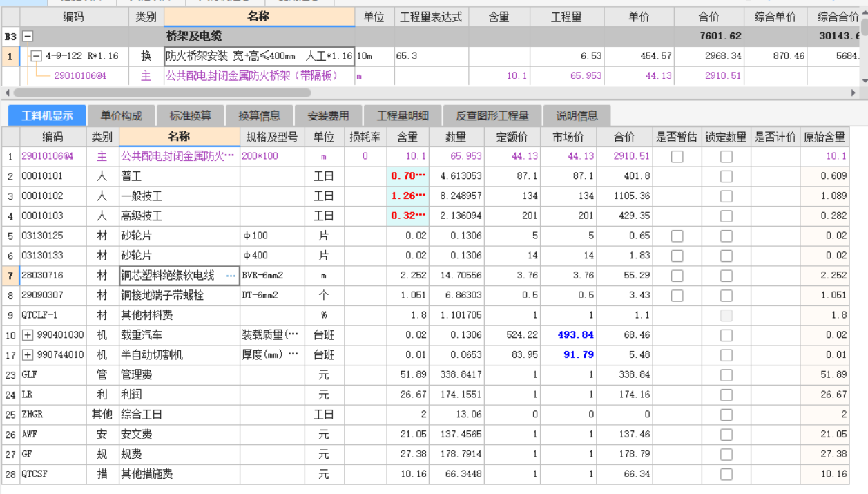Click the 综合单价 column header
Viewport: 868px width, 494px height.
(x=775, y=17)
